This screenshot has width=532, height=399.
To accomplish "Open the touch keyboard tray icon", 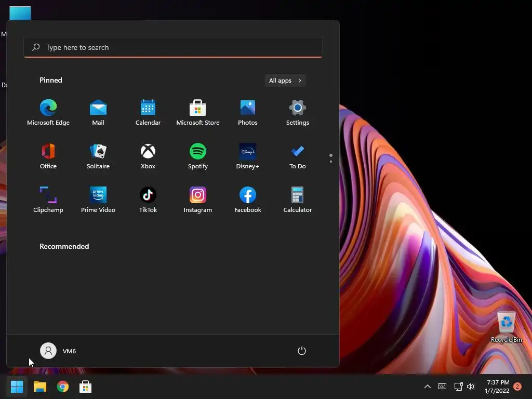I will click(442, 387).
